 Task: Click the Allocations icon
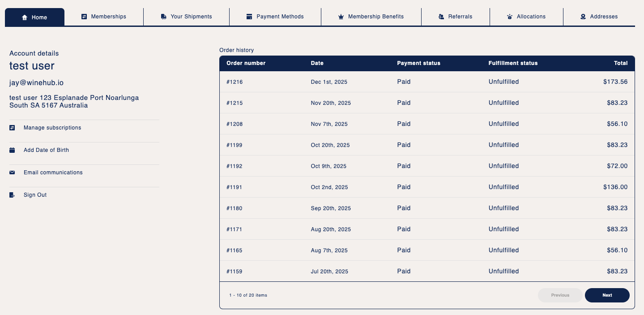(509, 17)
